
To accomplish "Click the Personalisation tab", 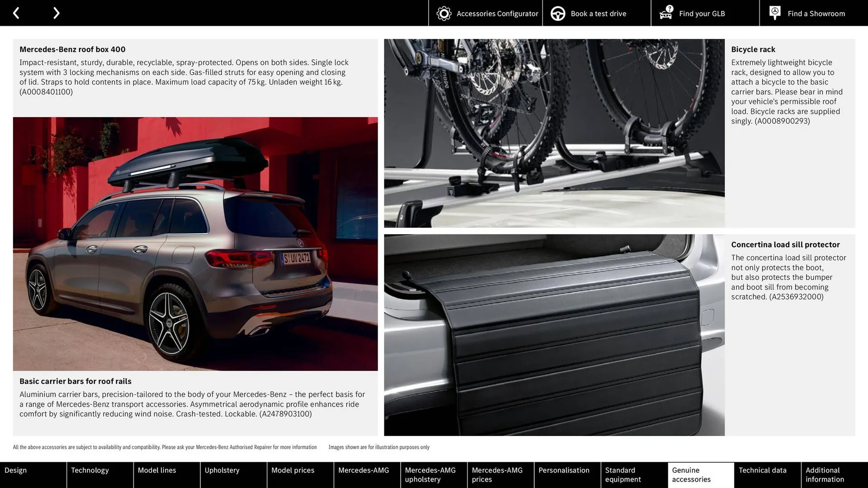I will click(564, 470).
